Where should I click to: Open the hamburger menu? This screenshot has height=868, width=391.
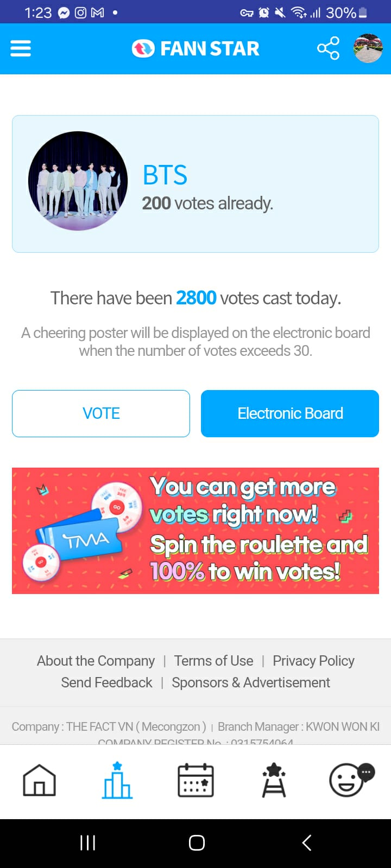point(21,49)
